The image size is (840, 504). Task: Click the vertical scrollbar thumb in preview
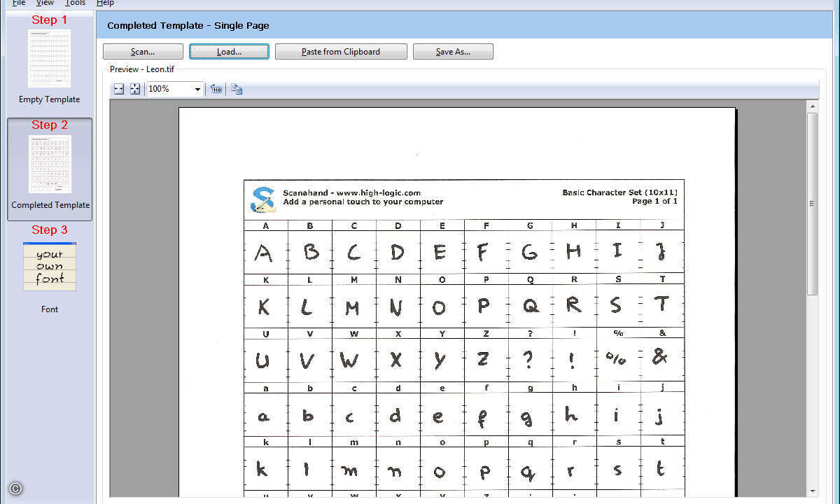pyautogui.click(x=812, y=204)
